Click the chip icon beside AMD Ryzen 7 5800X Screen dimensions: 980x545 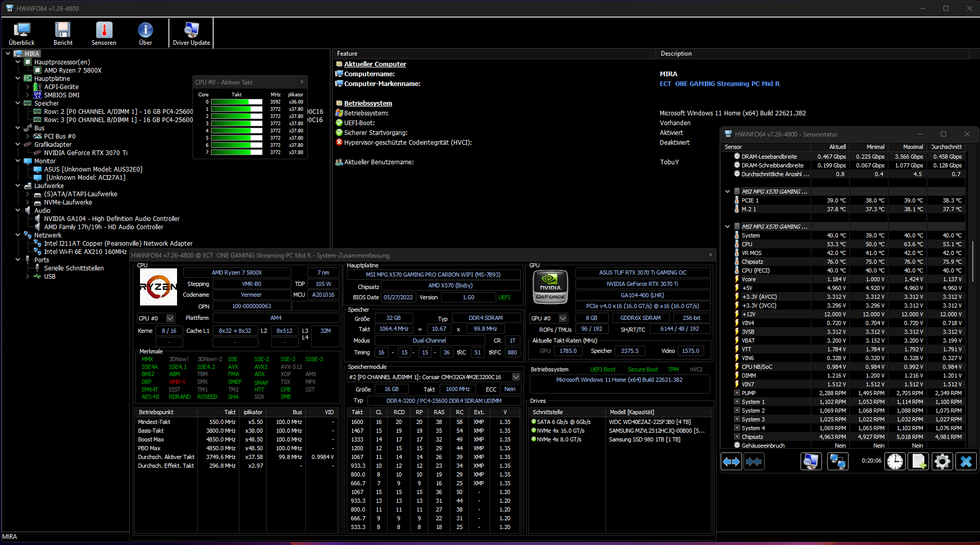(x=38, y=71)
